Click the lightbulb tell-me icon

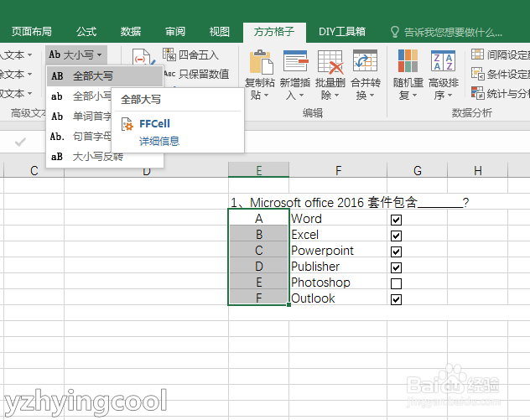click(394, 32)
